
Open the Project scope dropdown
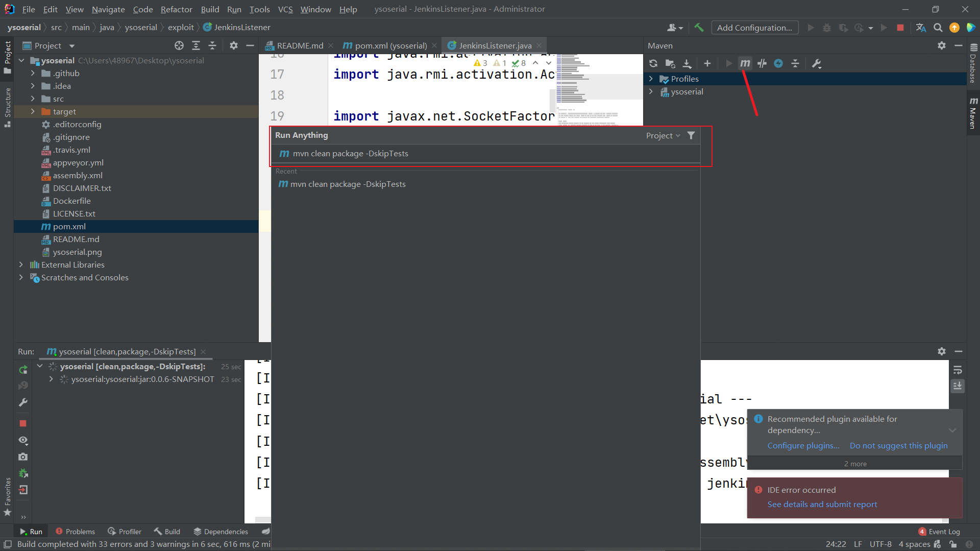pos(663,135)
